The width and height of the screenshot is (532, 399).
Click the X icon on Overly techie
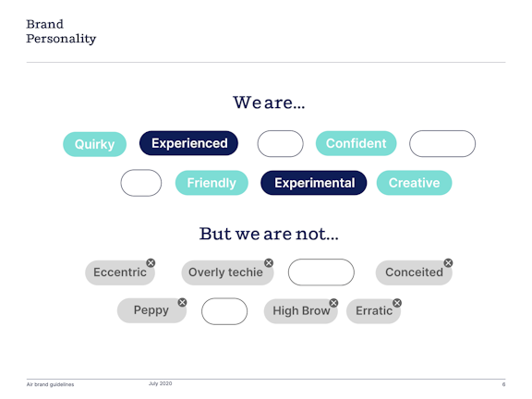[x=269, y=263]
